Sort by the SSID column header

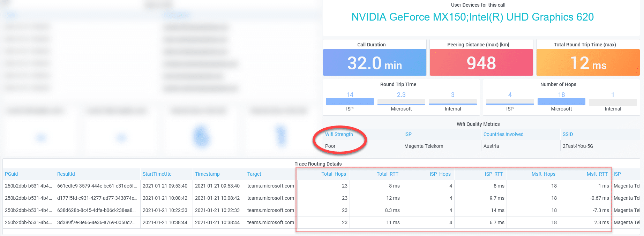click(x=568, y=134)
